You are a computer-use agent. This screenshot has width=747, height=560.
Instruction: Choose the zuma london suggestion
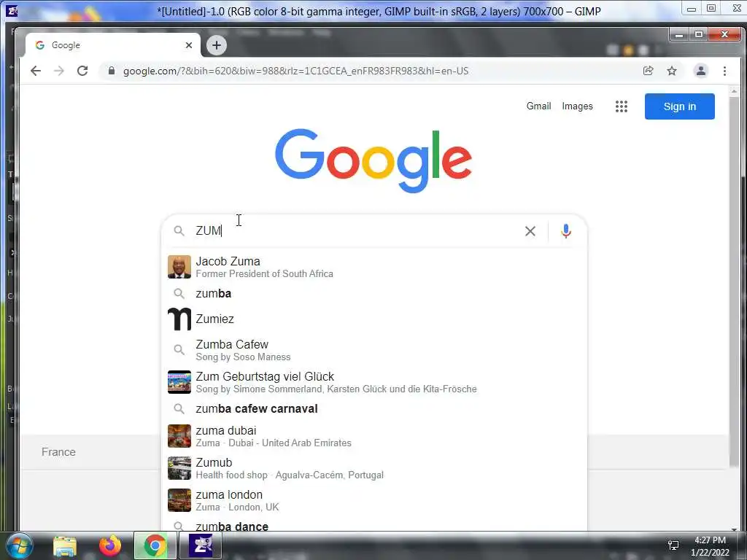[x=374, y=500]
